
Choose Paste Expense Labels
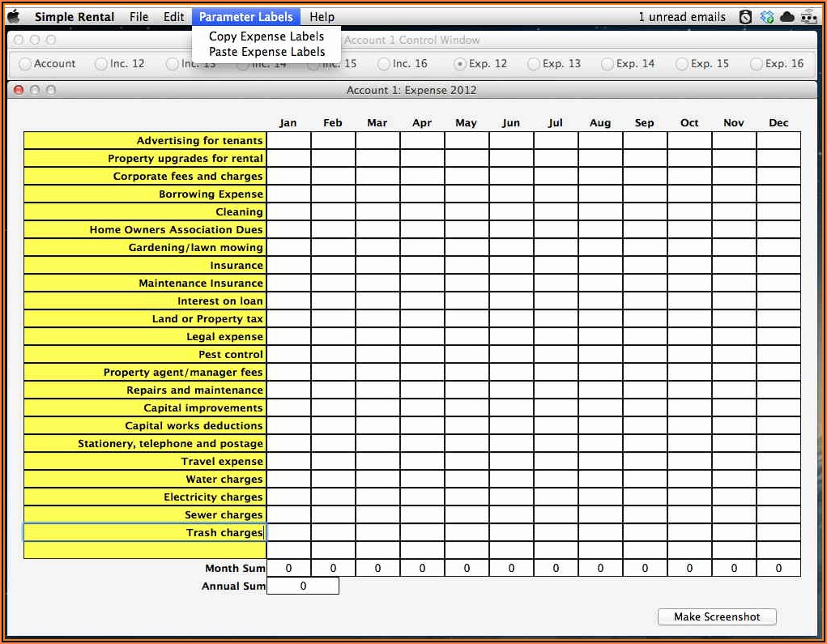click(x=266, y=52)
